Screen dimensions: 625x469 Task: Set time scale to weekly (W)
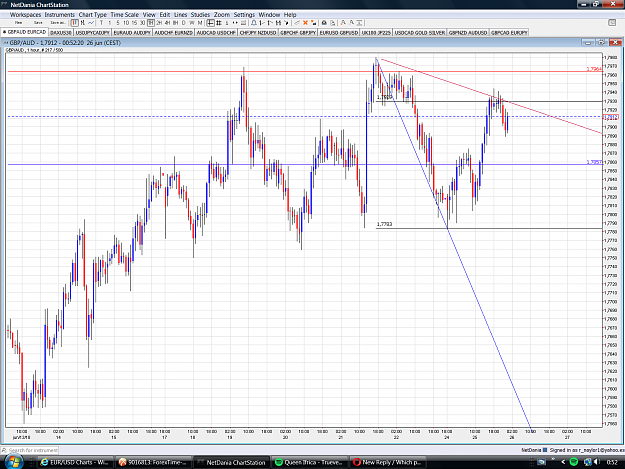click(192, 23)
